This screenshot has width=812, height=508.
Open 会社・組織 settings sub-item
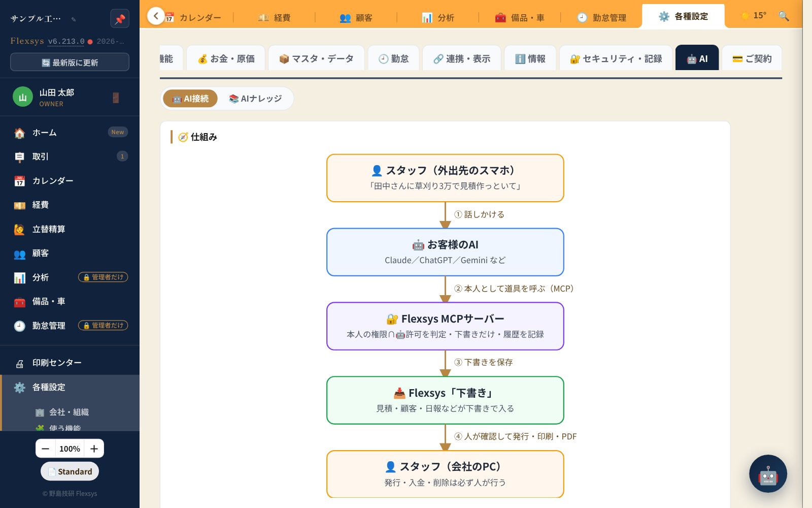[69, 412]
